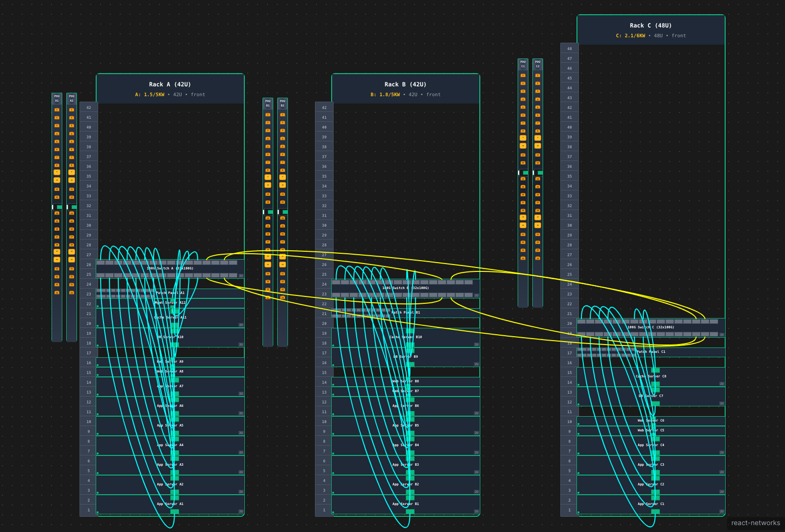This screenshot has height=532, width=785.
Task: Select the PDU B1 header label
Action: coord(268,103)
